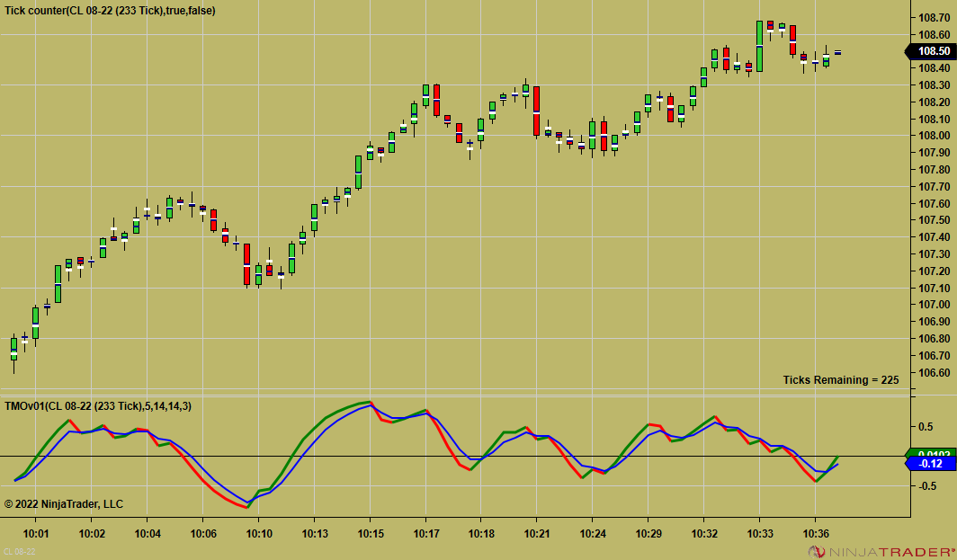
Task: Click the 10:29 time axis label
Action: (x=648, y=534)
